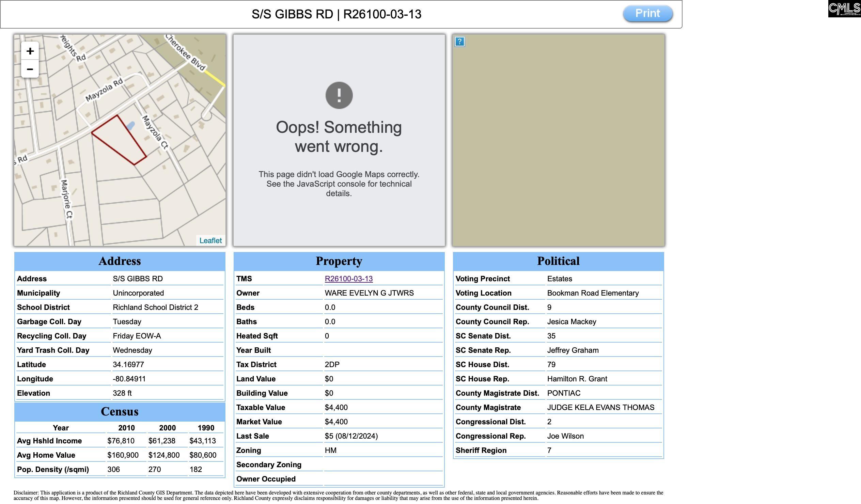Select Recycling value Friday EOW-A
Viewport: 861px width, 504px height.
click(x=137, y=336)
